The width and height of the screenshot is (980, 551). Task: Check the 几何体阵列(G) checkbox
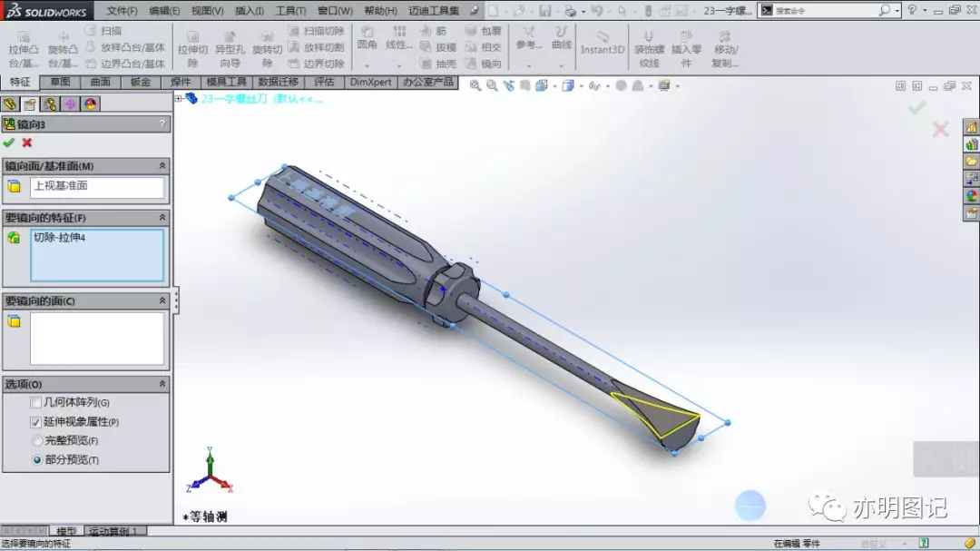[36, 402]
